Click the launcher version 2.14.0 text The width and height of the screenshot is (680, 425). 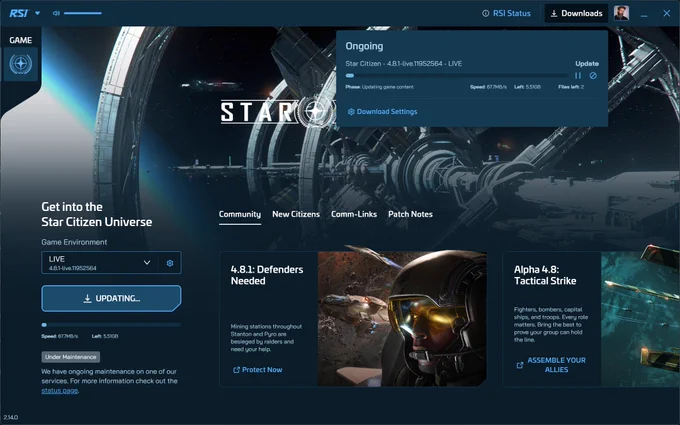click(x=11, y=417)
